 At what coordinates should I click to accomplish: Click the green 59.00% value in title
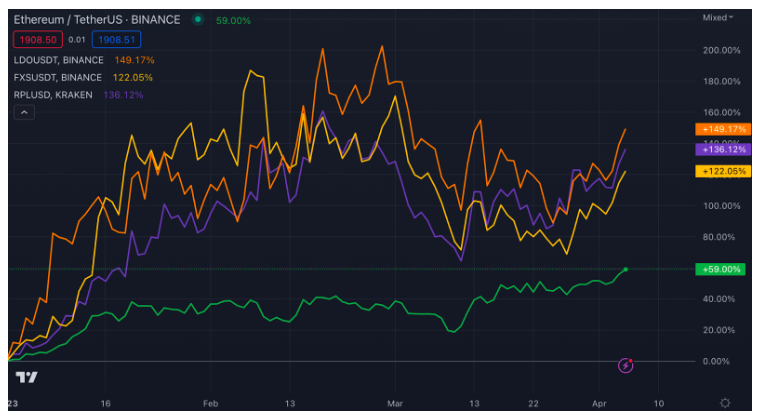pyautogui.click(x=233, y=21)
